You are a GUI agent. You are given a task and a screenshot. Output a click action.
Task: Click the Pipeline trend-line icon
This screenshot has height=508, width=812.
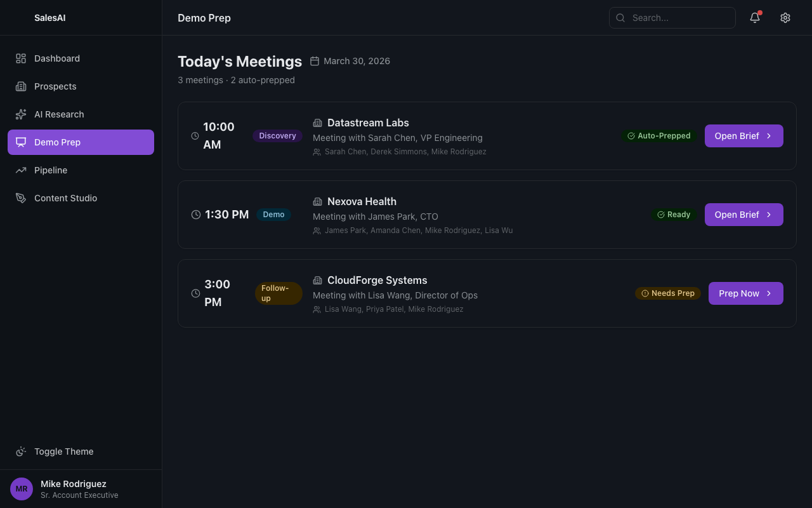tap(21, 170)
